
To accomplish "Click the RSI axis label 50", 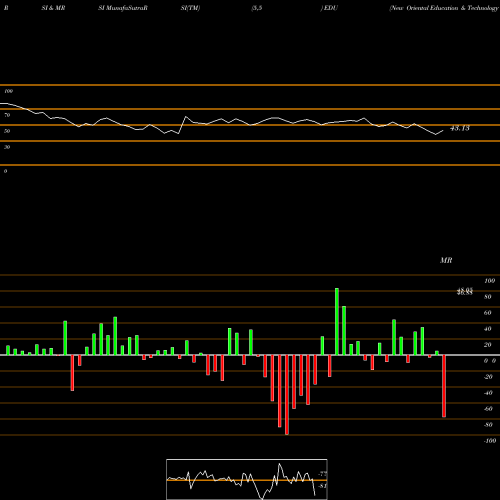I will [x=7, y=131].
